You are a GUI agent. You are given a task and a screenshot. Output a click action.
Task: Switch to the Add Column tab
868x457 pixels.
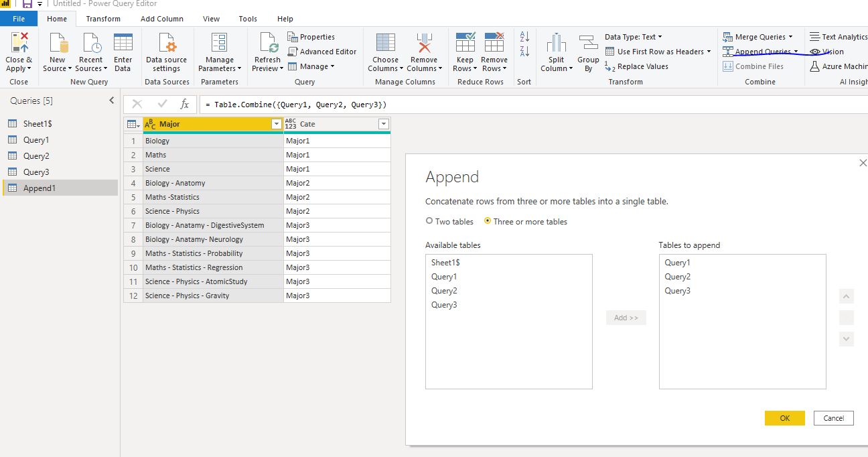click(x=161, y=19)
